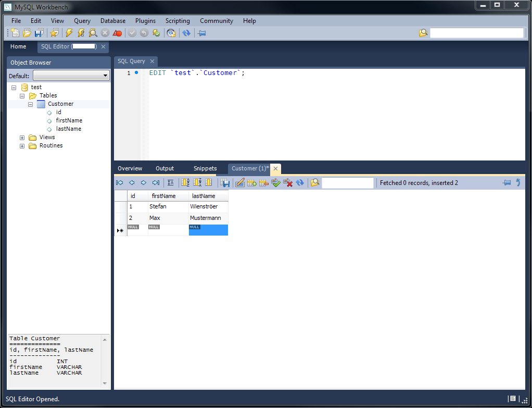The width and height of the screenshot is (532, 408).
Task: Sort result column descending
Action: point(197,183)
